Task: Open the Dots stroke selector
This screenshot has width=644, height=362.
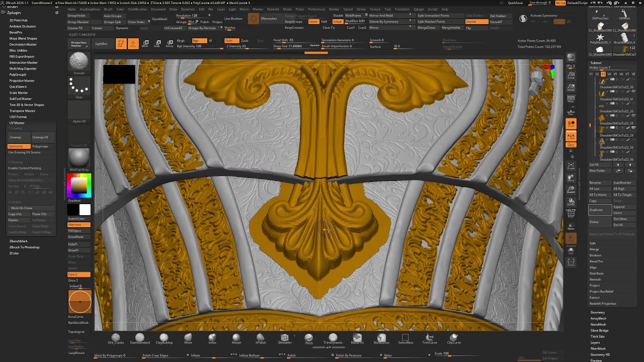Action: (x=78, y=87)
